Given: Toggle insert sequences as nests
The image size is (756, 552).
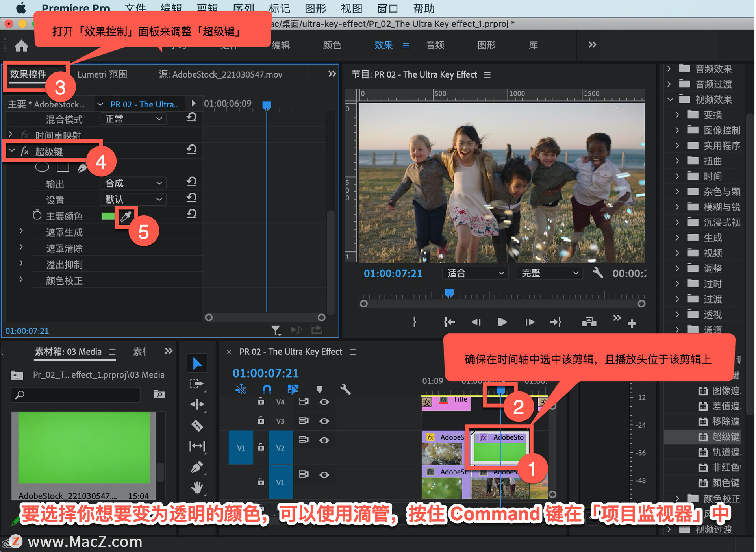Looking at the screenshot, I should click(x=241, y=390).
